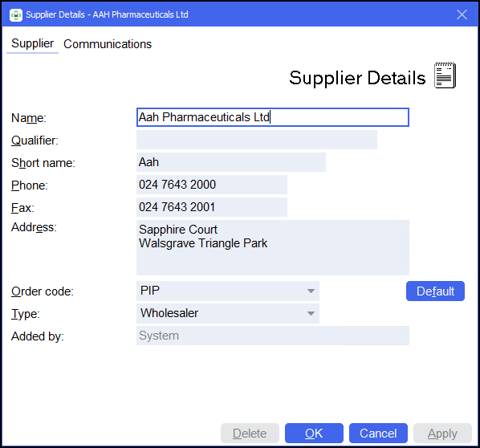This screenshot has height=448, width=480.
Task: Switch to the Communications tab
Action: coord(108,44)
